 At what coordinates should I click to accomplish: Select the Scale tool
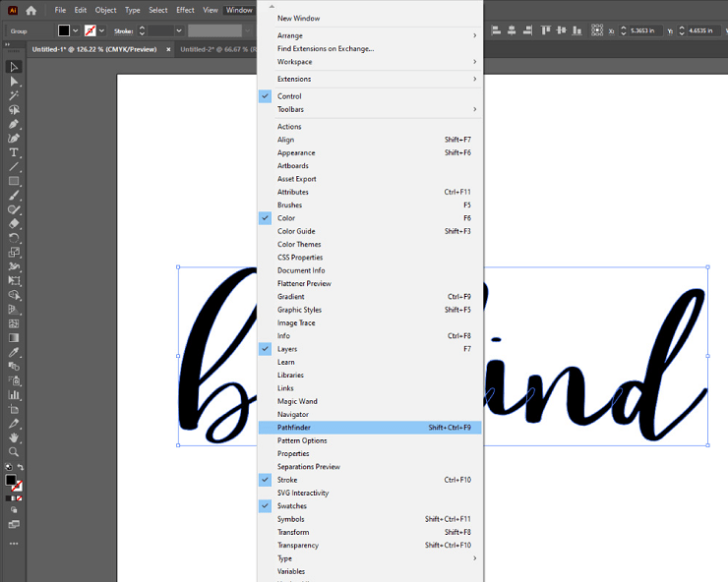coord(14,252)
